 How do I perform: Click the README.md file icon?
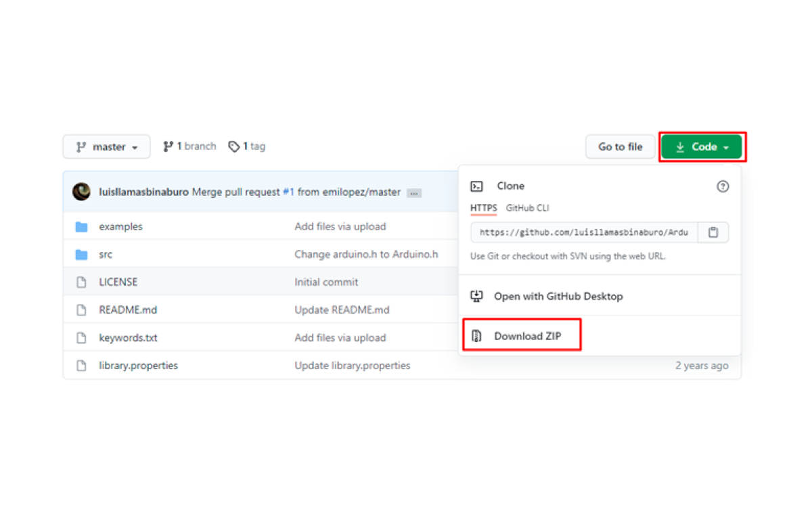point(82,310)
